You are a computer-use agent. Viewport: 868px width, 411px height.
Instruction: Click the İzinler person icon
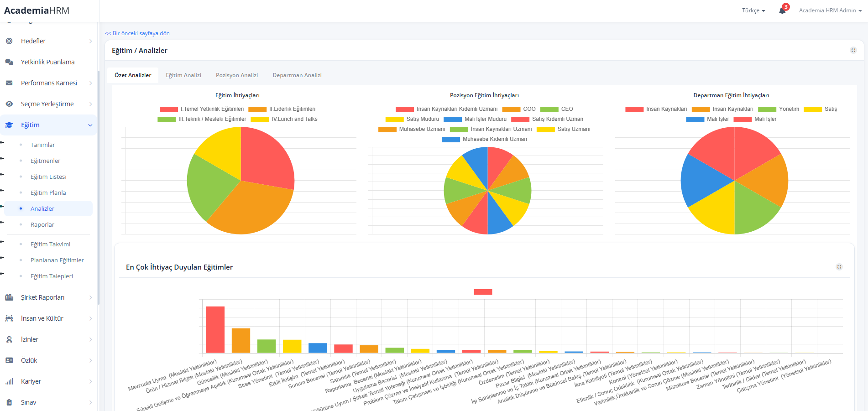pyautogui.click(x=9, y=339)
